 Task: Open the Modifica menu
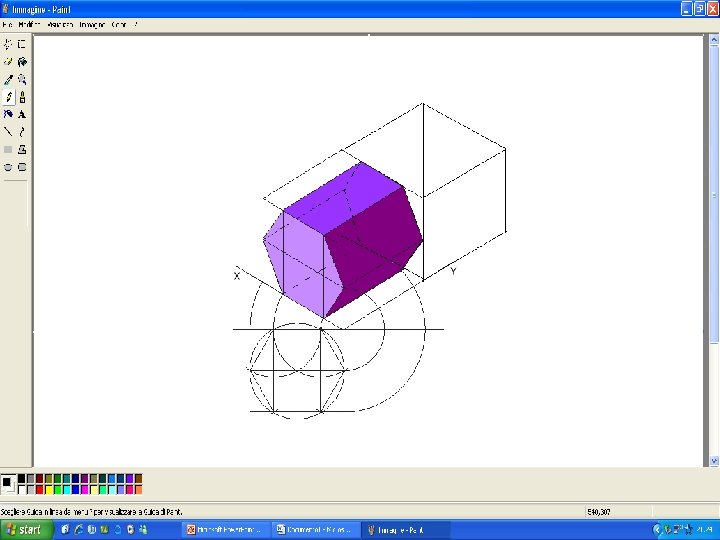29,25
